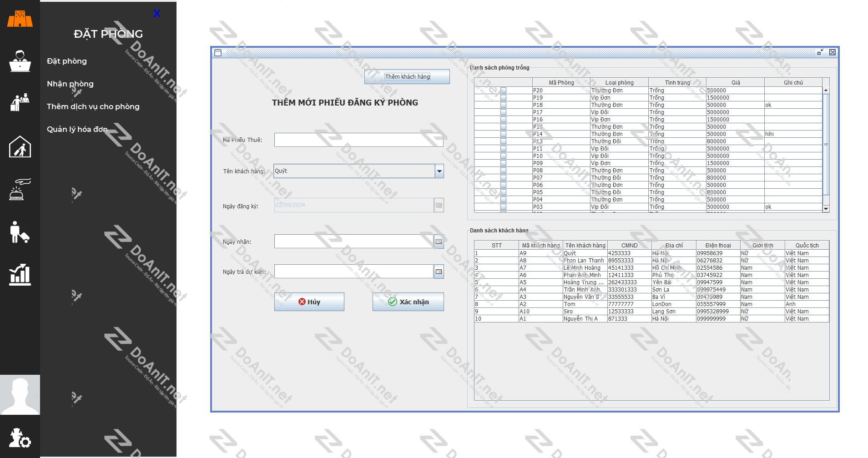Open the service bell sidebar icon
The width and height of the screenshot is (868, 458).
(20, 189)
